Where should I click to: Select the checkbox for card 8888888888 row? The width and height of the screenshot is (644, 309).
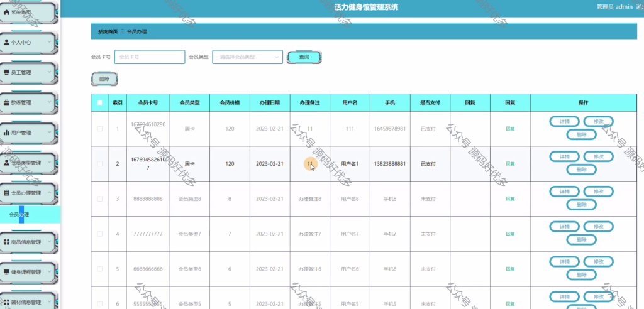point(100,198)
